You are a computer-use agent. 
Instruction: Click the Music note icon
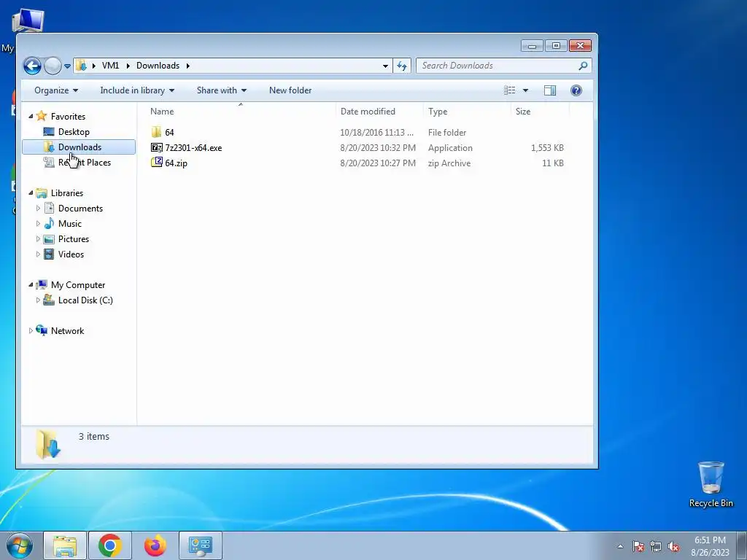click(x=49, y=223)
